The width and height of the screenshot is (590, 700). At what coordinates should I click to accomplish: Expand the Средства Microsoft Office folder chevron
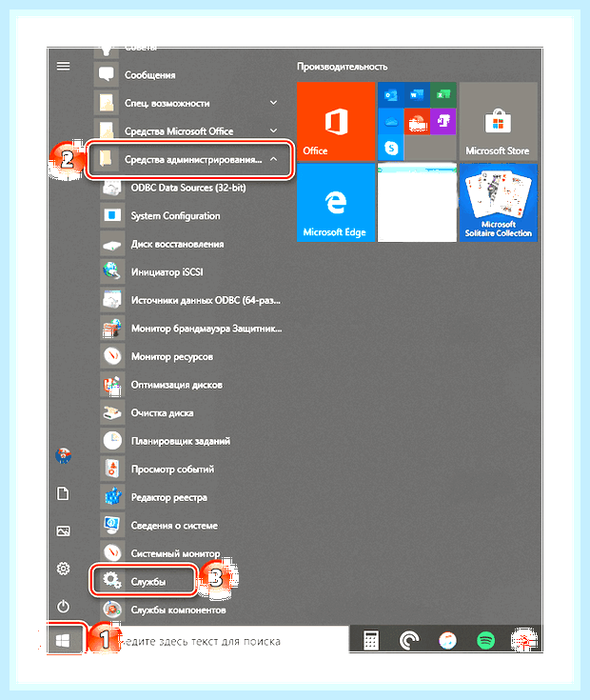coord(273,130)
